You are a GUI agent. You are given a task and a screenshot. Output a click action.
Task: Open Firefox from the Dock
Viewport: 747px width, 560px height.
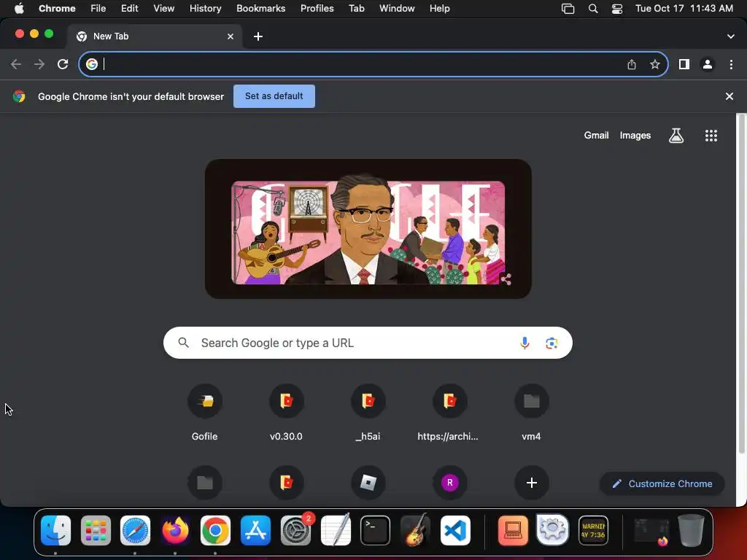(x=175, y=531)
